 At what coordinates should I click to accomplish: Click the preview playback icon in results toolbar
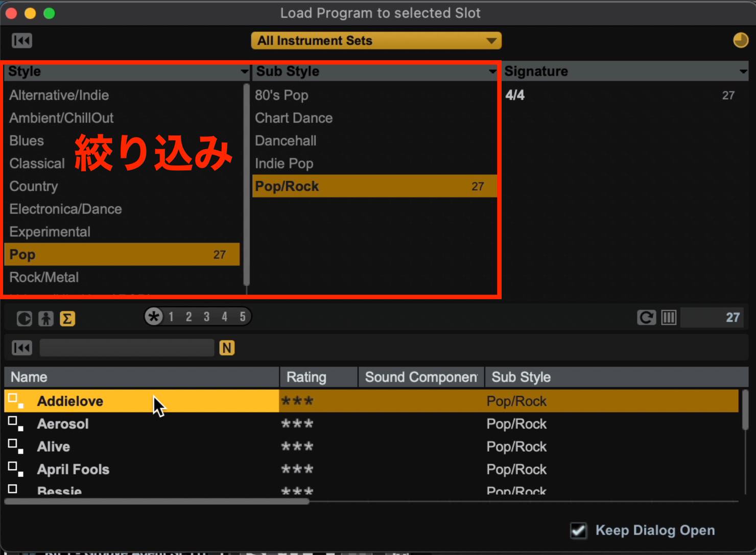[x=24, y=319]
